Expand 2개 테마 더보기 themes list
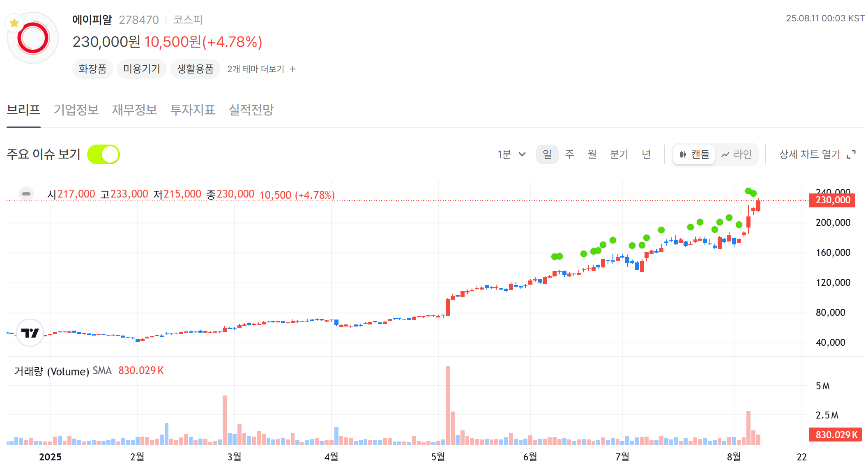 pyautogui.click(x=256, y=69)
